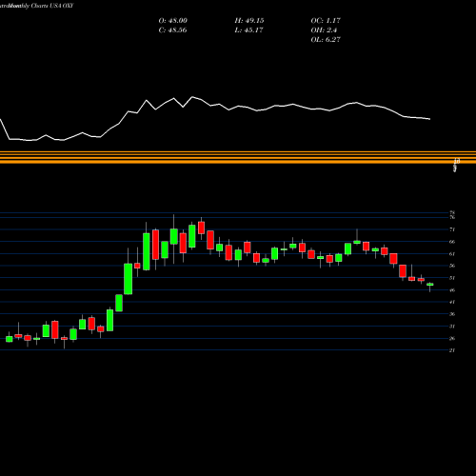476x476 pixels.
Task: Click the 'OH: 2.4' value
Action: [x=324, y=30]
